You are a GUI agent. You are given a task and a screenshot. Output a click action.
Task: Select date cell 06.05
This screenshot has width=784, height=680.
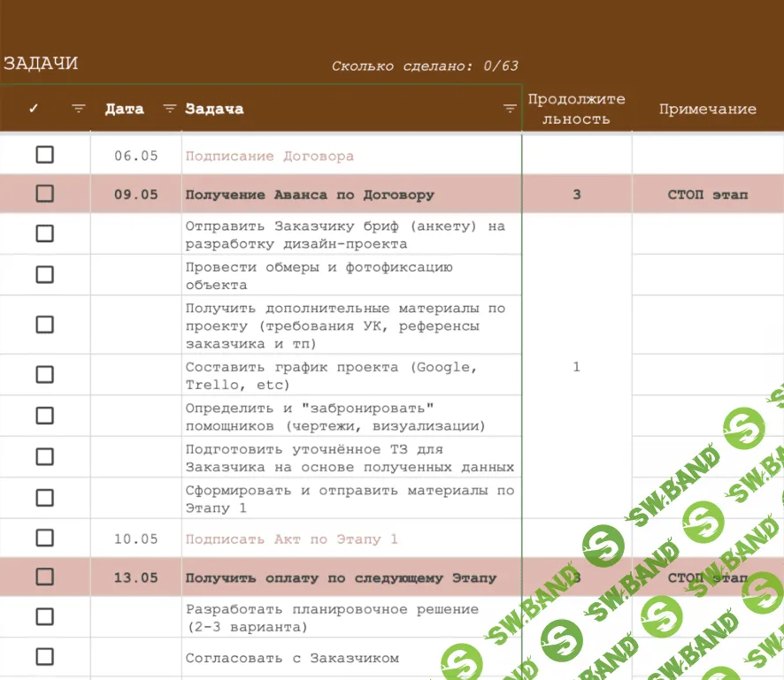pyautogui.click(x=136, y=156)
